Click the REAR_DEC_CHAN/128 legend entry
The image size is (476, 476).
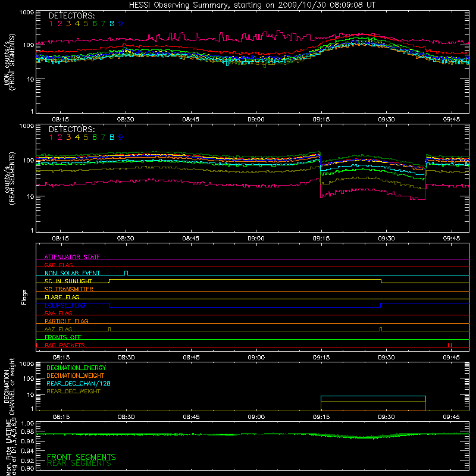pos(79,383)
